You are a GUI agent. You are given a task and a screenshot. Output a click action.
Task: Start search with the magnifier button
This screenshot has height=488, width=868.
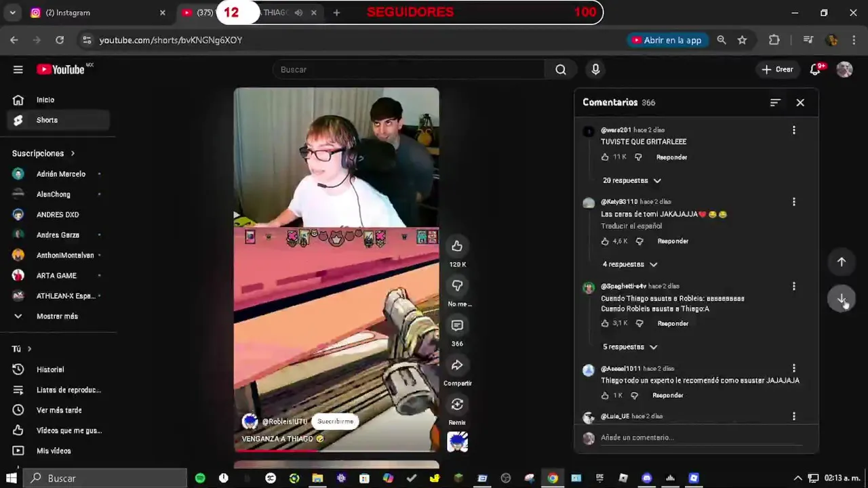(561, 69)
